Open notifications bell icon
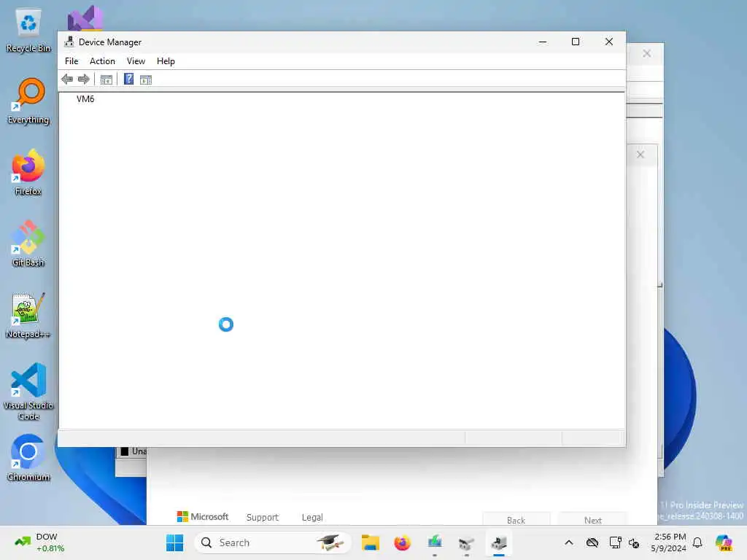This screenshot has width=747, height=560. pos(697,542)
